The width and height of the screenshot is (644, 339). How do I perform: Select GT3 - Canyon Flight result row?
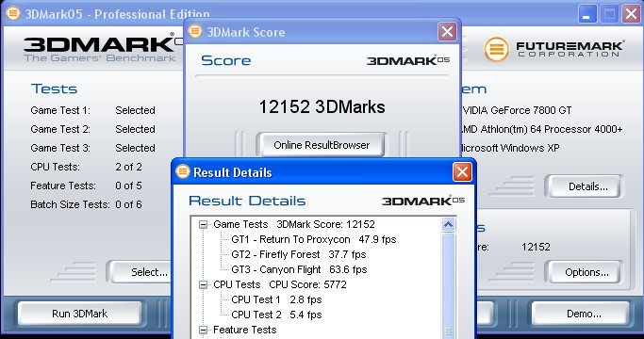(299, 269)
